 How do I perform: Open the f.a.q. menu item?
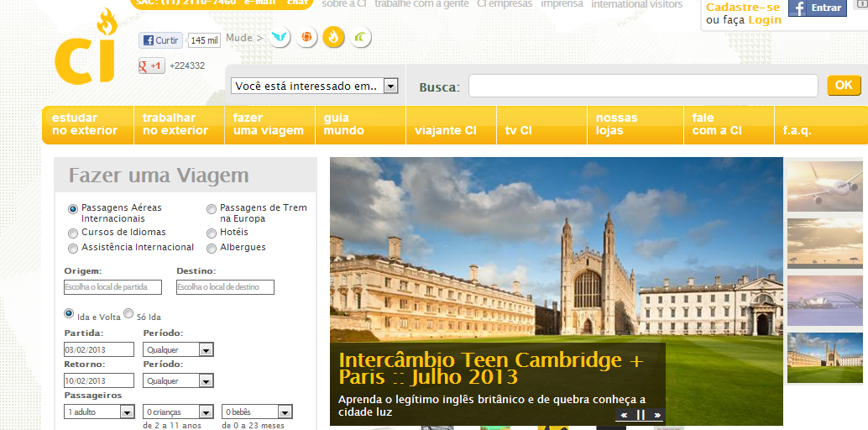[821, 124]
